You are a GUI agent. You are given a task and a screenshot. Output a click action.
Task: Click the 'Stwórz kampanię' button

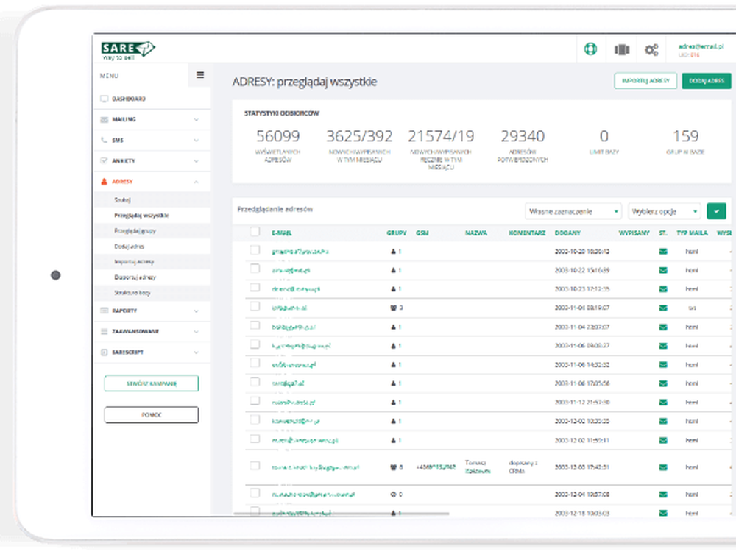[151, 383]
